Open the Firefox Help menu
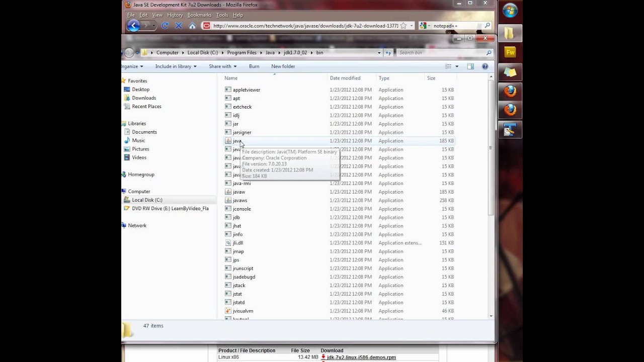Image resolution: width=644 pixels, height=362 pixels. (x=238, y=15)
